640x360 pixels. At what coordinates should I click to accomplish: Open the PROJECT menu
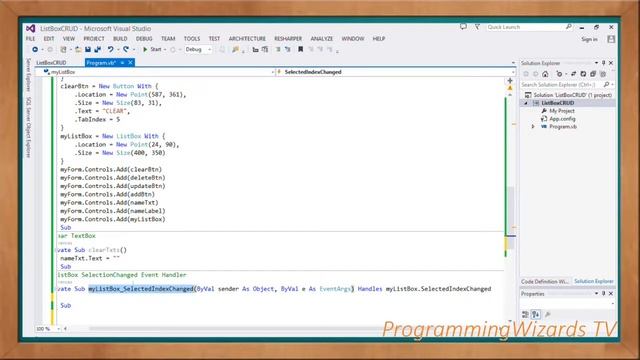click(94, 39)
